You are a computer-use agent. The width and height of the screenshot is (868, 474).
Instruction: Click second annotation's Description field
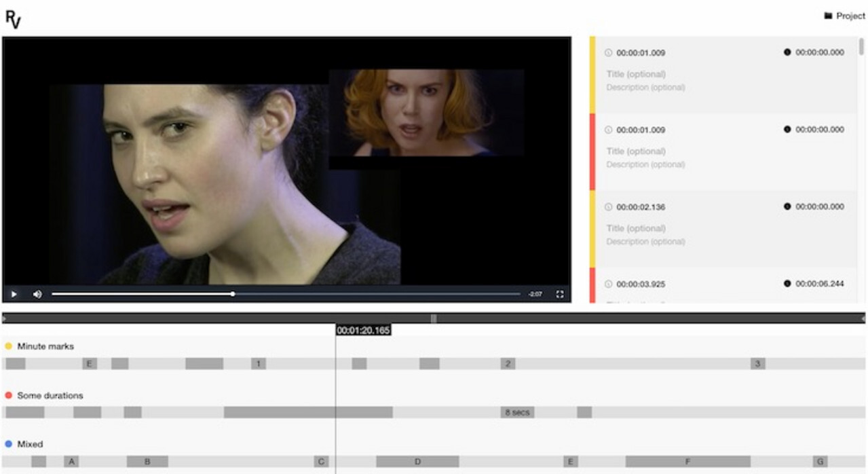click(645, 164)
